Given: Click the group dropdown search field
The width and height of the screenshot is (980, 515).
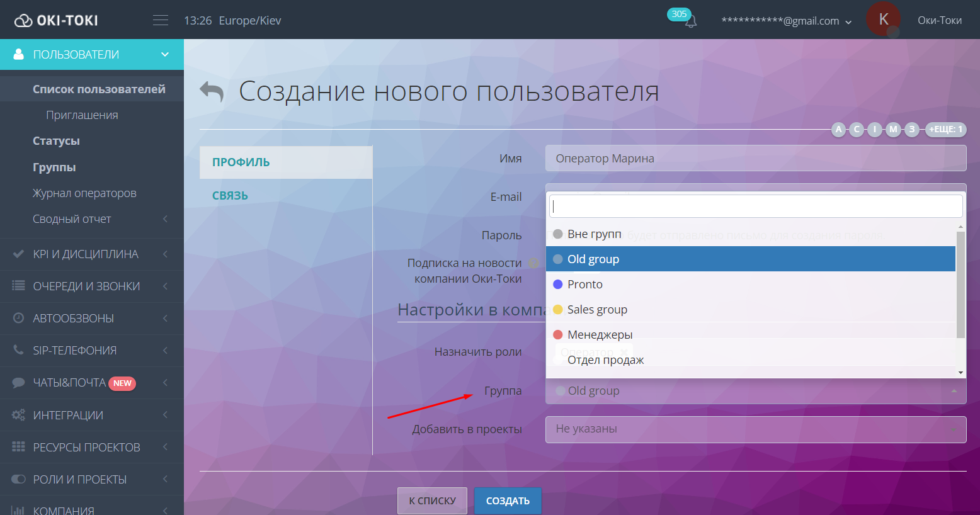Looking at the screenshot, I should click(756, 206).
